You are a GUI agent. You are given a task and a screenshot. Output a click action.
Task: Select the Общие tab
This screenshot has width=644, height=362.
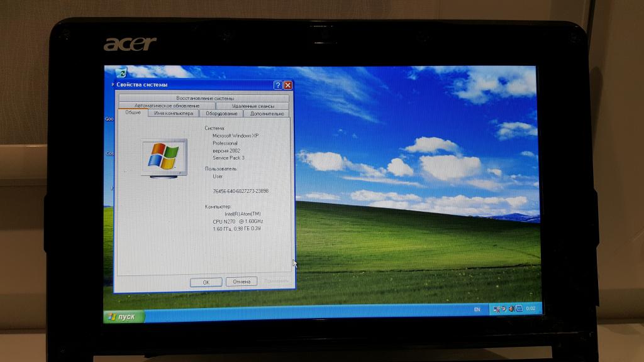(x=133, y=112)
